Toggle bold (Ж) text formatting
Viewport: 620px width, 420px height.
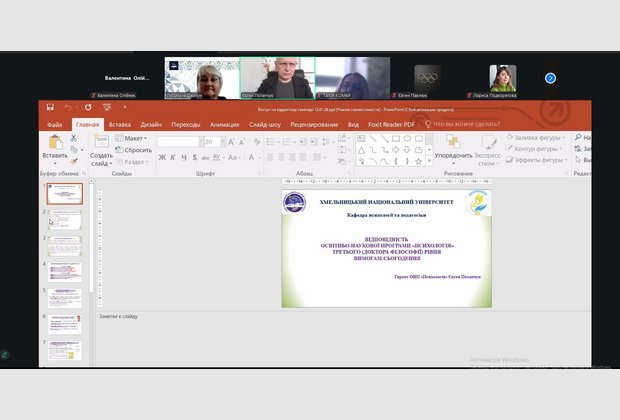click(162, 159)
